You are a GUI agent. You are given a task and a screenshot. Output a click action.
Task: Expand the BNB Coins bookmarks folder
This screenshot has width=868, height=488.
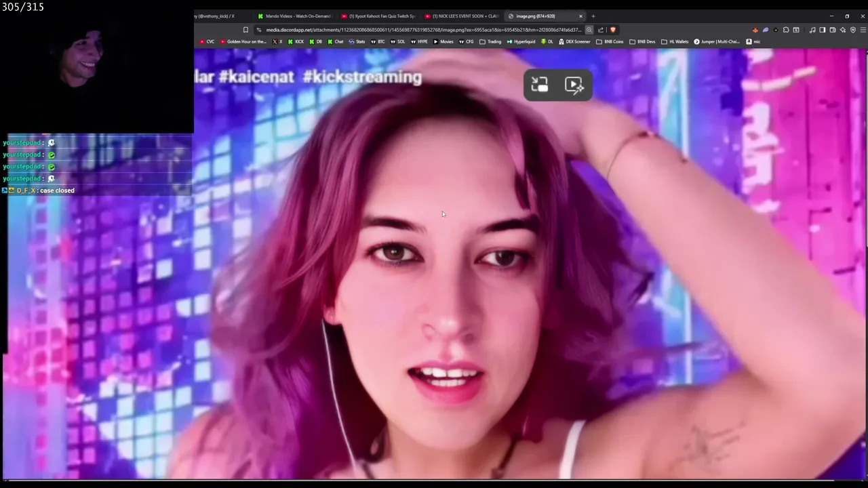click(610, 41)
